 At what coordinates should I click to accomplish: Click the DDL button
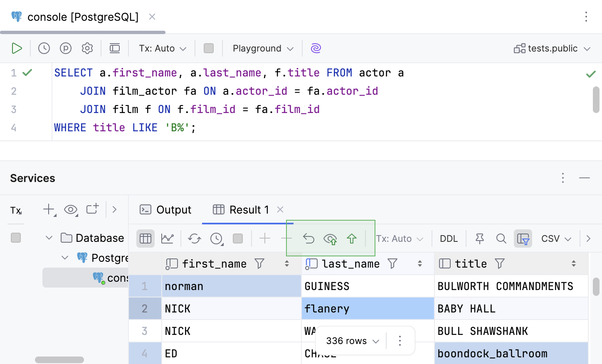(x=449, y=239)
